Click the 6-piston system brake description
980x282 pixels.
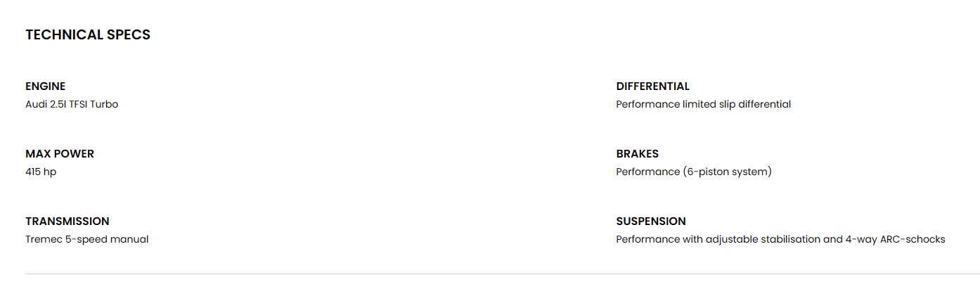[694, 172]
